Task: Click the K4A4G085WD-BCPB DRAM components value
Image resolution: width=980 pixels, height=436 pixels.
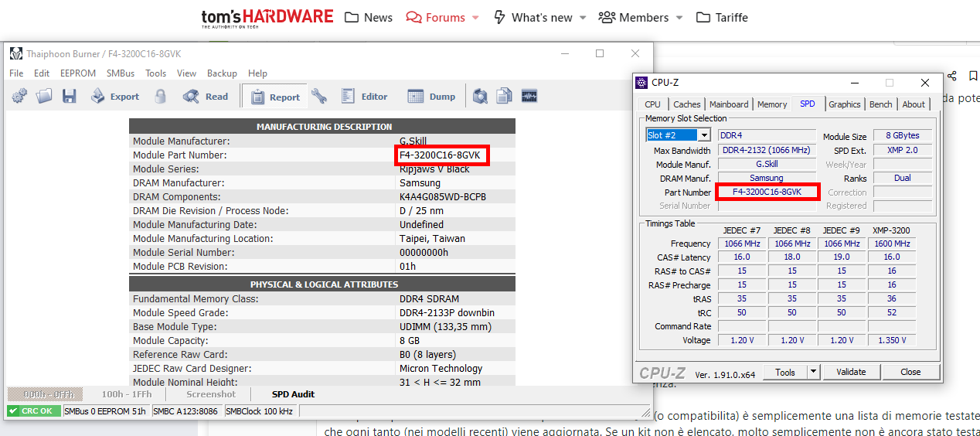Action: pos(443,197)
